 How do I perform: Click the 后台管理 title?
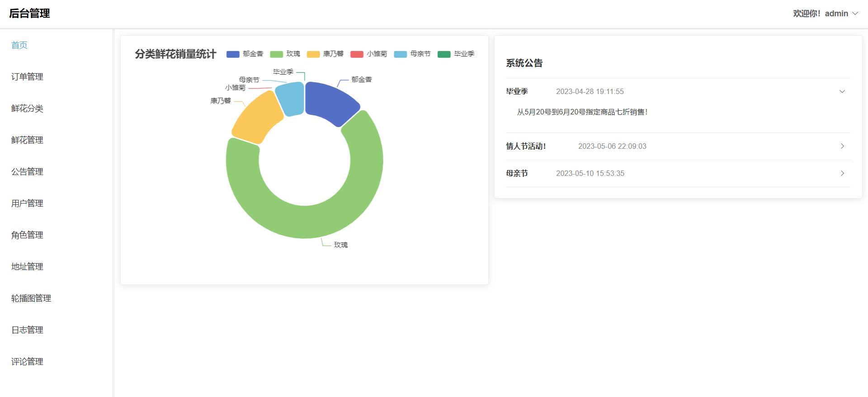pyautogui.click(x=29, y=14)
